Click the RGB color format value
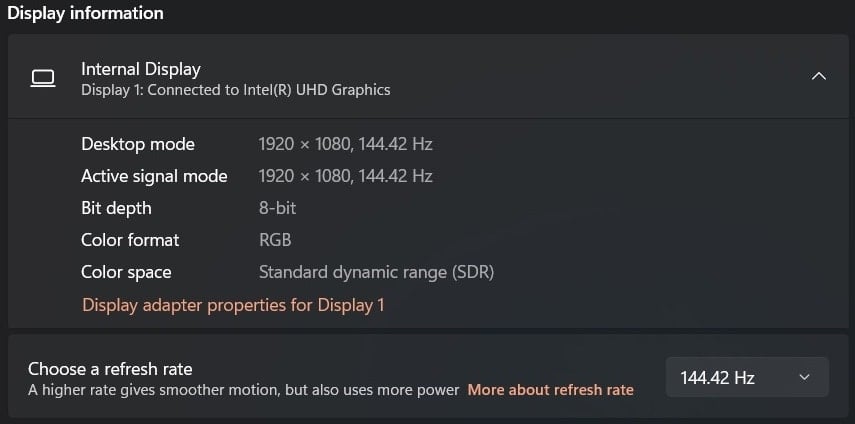The image size is (855, 424). pos(275,240)
